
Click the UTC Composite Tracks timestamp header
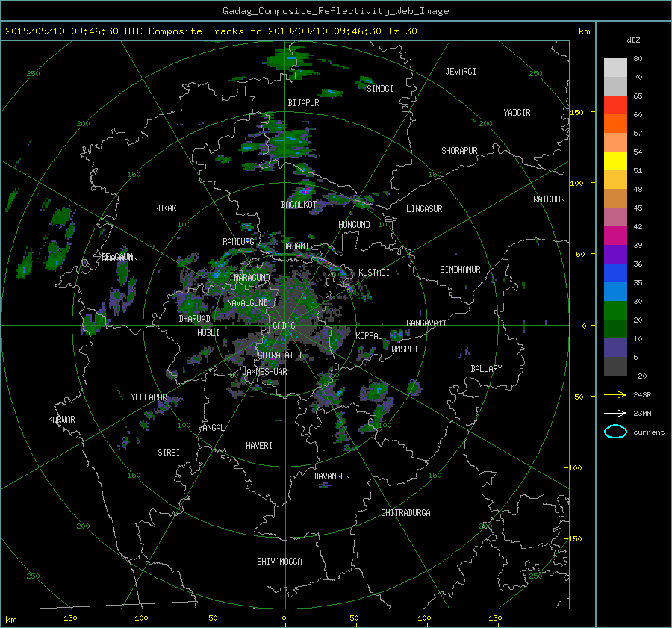pos(211,31)
